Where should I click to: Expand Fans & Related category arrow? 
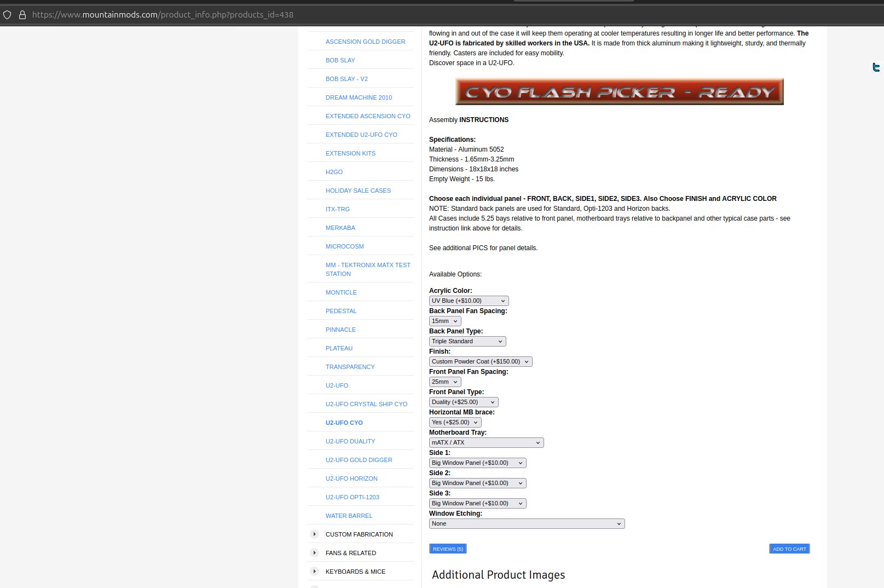click(314, 553)
